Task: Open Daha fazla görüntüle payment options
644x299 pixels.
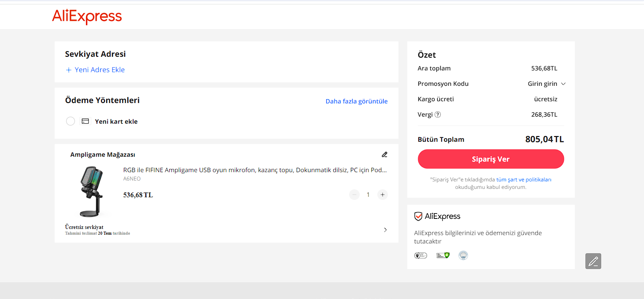Action: coord(357,101)
